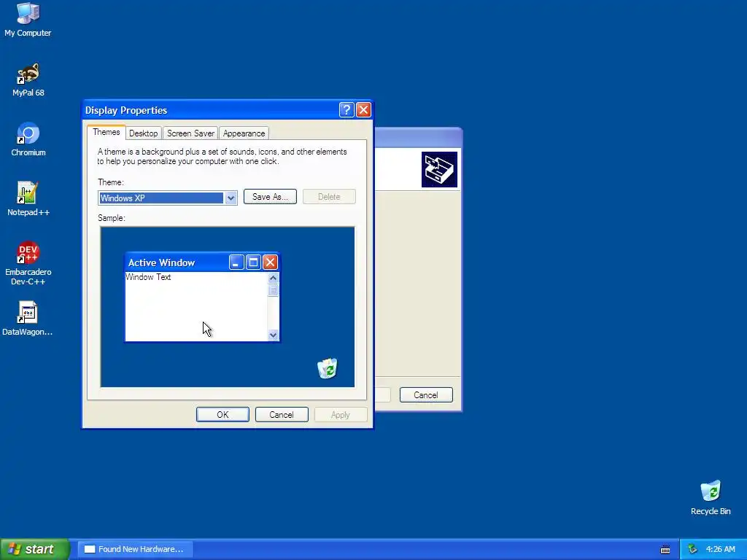The height and width of the screenshot is (560, 747).
Task: Close the Display Properties dialog
Action: click(x=363, y=110)
